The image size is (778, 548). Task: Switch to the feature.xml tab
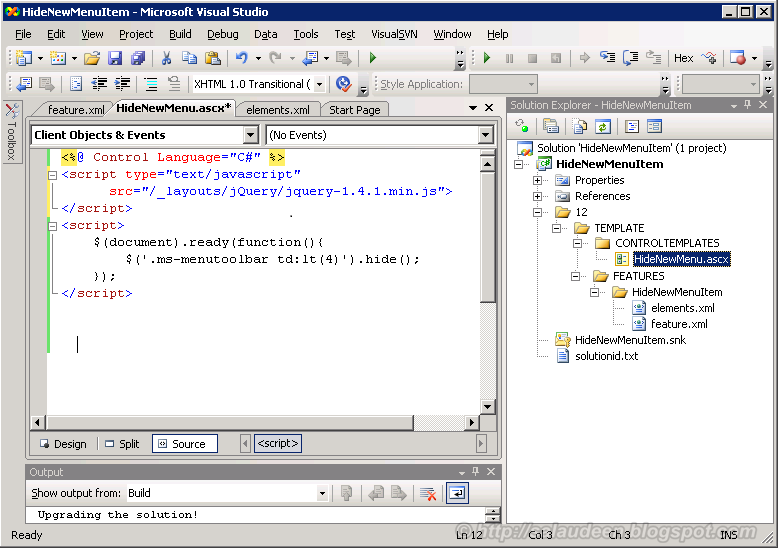(75, 110)
